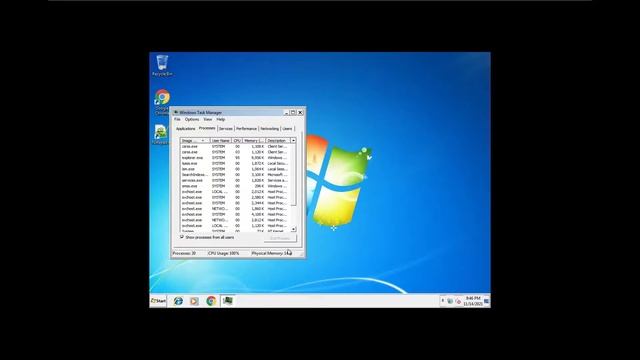
Task: Select the SearchIndexer process row
Action: (236, 175)
